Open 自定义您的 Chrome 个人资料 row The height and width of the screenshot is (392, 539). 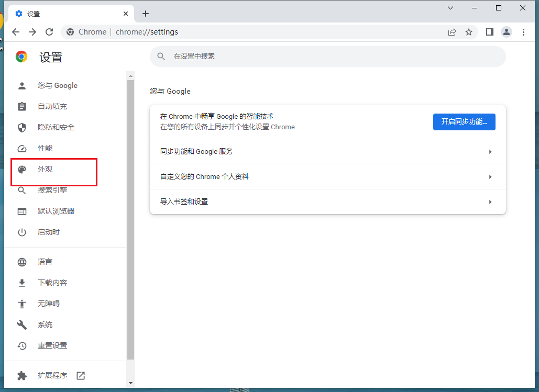tap(327, 176)
